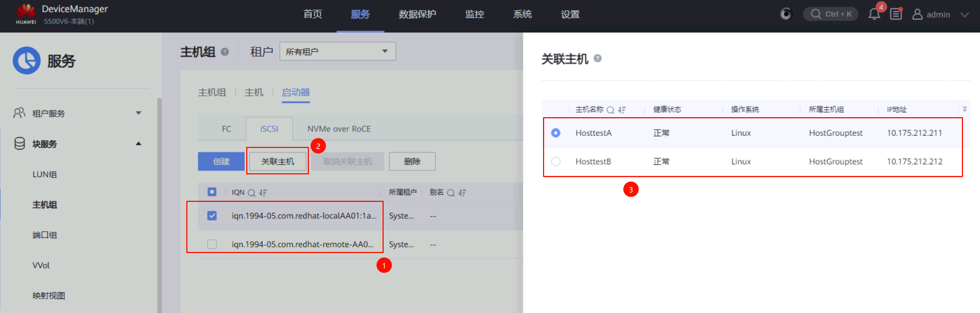This screenshot has height=313, width=980.
Task: Select the HosttestA radio button
Action: tap(556, 133)
